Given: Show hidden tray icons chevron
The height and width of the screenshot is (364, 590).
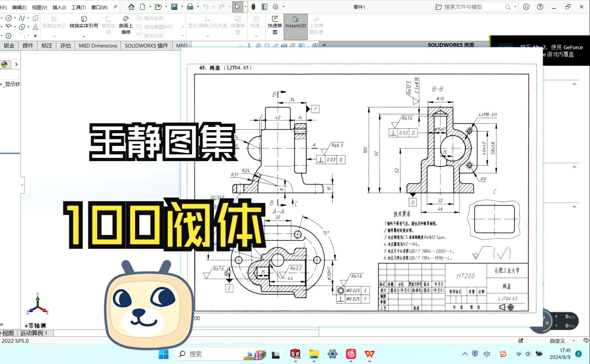Looking at the screenshot, I should (x=465, y=354).
